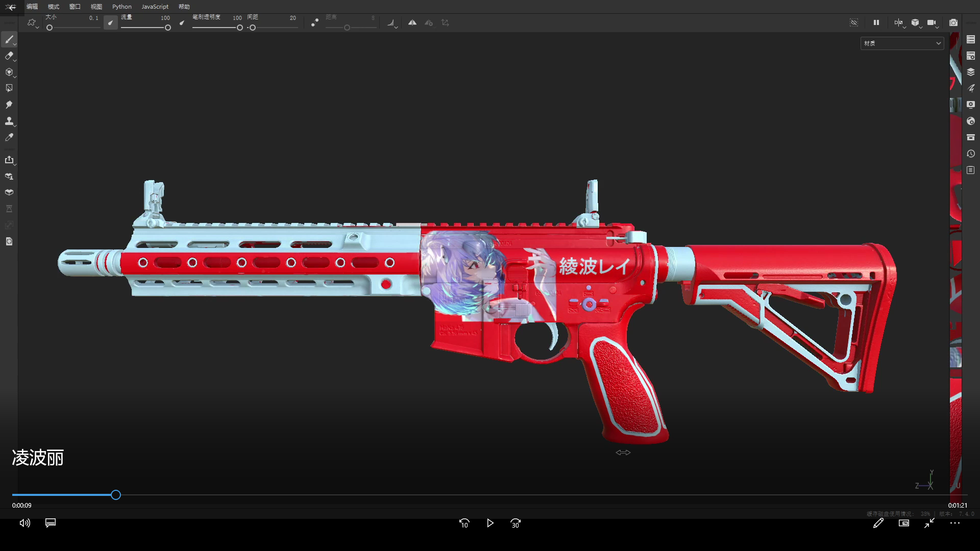The image size is (980, 551).
Task: Open the video camera selection dropdown
Action: [x=933, y=23]
